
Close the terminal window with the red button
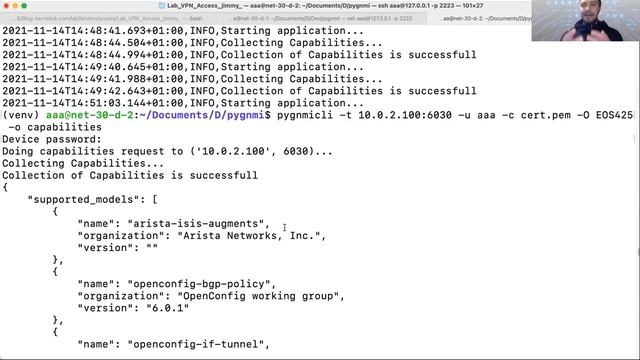[x=6, y=6]
